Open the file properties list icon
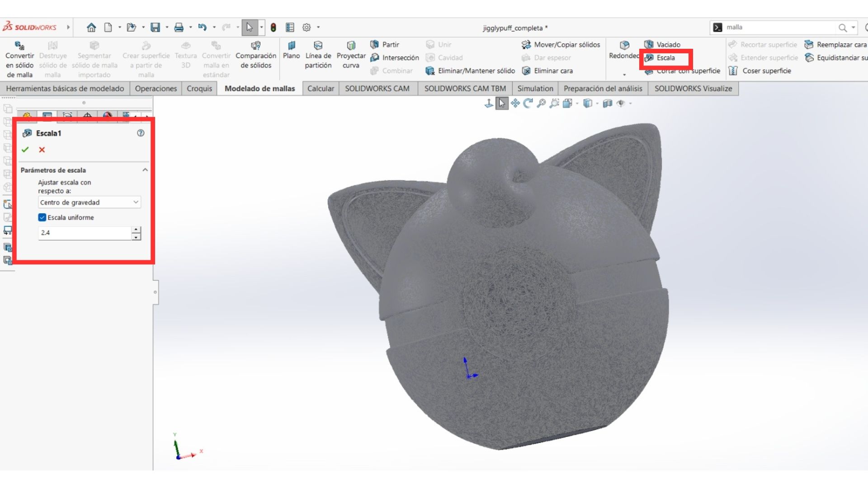Screen dimensions: 868x488 coord(290,28)
